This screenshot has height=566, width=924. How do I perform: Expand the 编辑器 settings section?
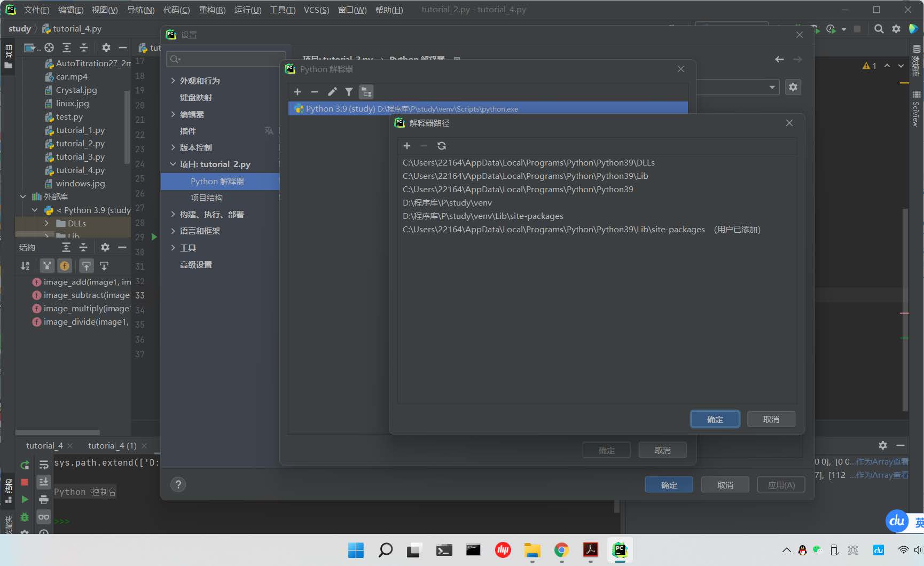173,114
